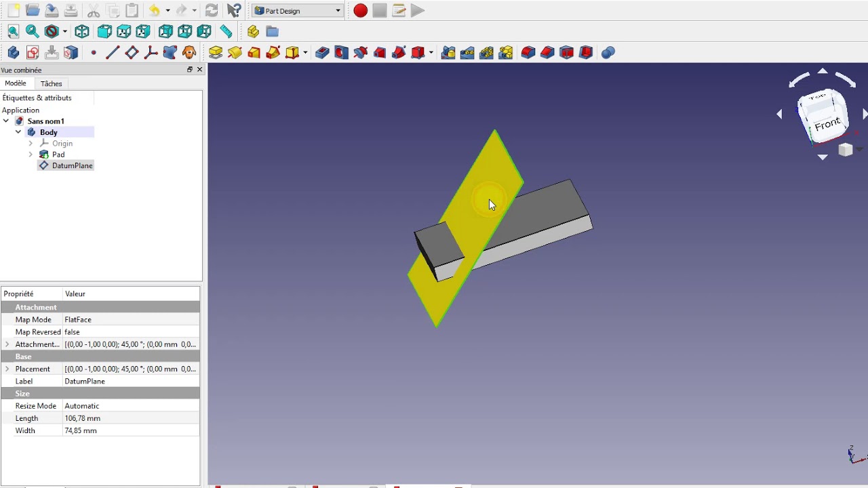Image resolution: width=868 pixels, height=488 pixels.
Task: Switch to the Modèle tab
Action: point(16,83)
